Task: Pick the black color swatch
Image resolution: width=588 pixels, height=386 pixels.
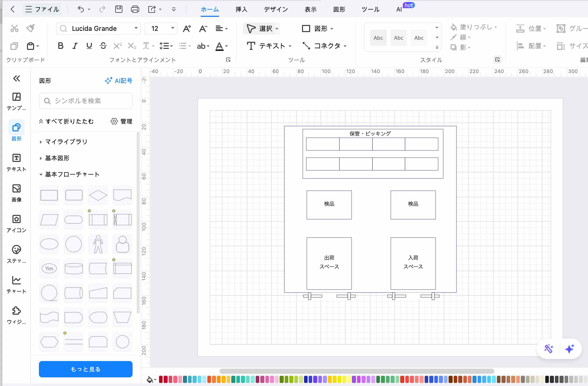Action: (547, 379)
